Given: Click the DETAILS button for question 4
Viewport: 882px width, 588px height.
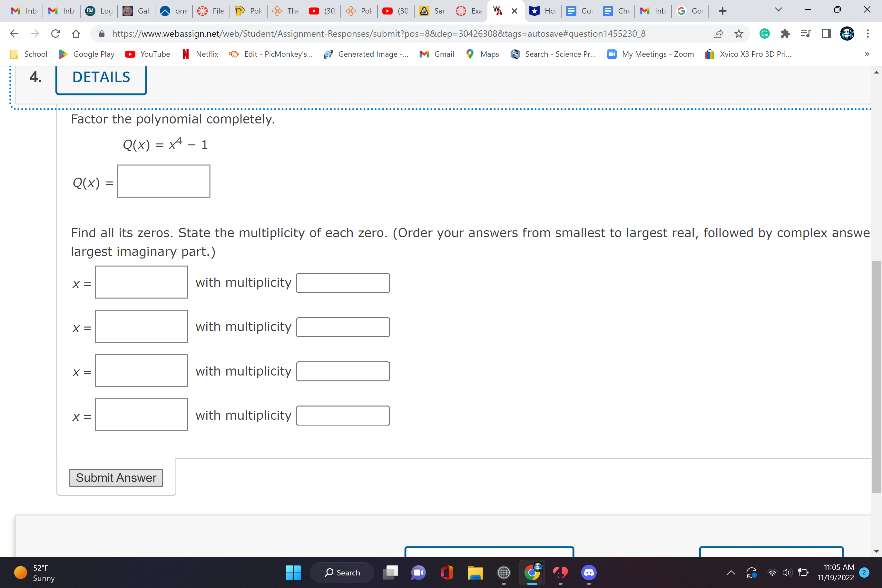Looking at the screenshot, I should pos(101,77).
